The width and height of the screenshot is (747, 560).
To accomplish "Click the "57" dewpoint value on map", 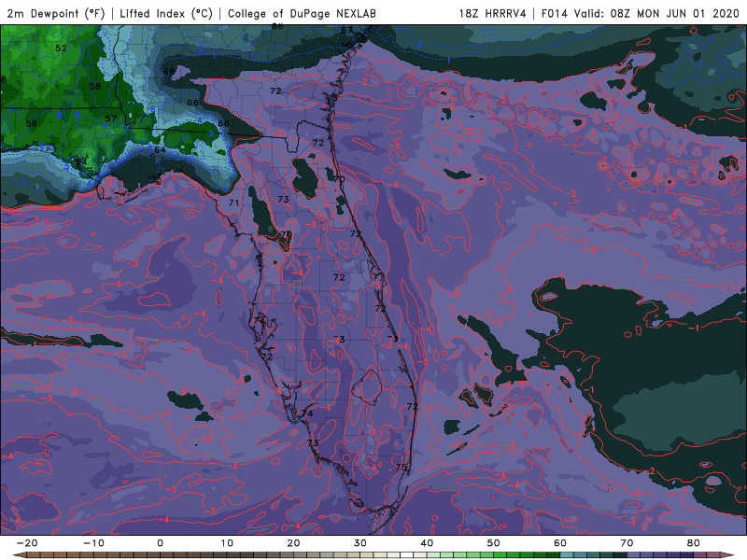I will point(110,119).
